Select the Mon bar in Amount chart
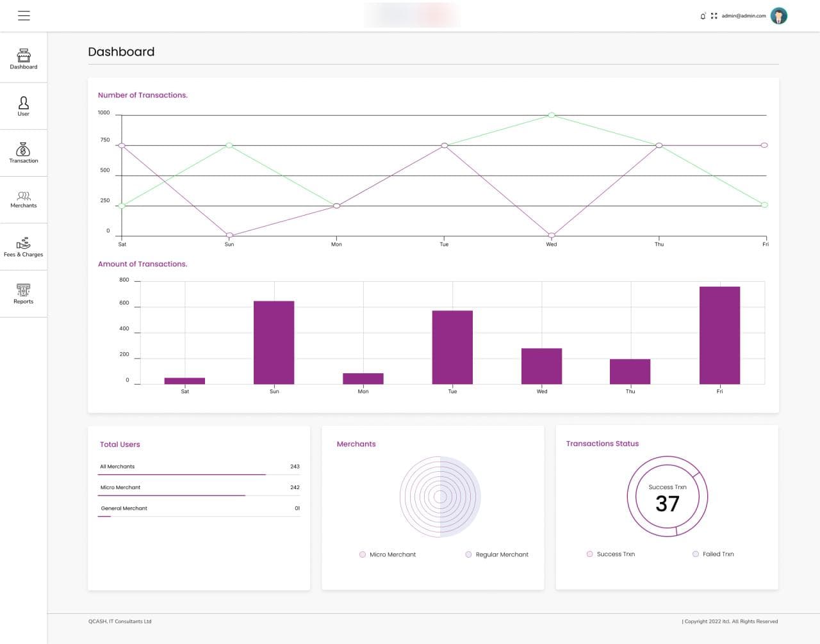Screen dimensions: 820x644 (363, 379)
